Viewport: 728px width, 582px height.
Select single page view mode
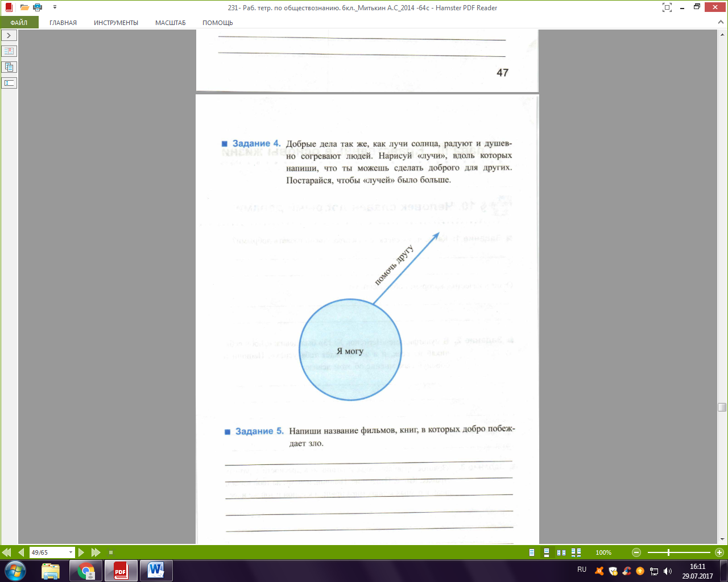tap(532, 552)
